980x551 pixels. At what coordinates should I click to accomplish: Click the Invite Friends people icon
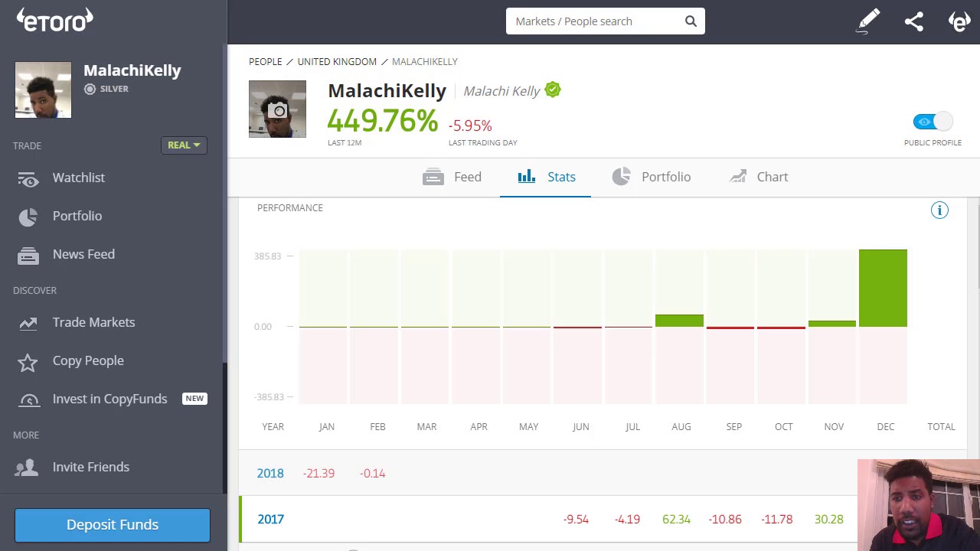coord(28,468)
